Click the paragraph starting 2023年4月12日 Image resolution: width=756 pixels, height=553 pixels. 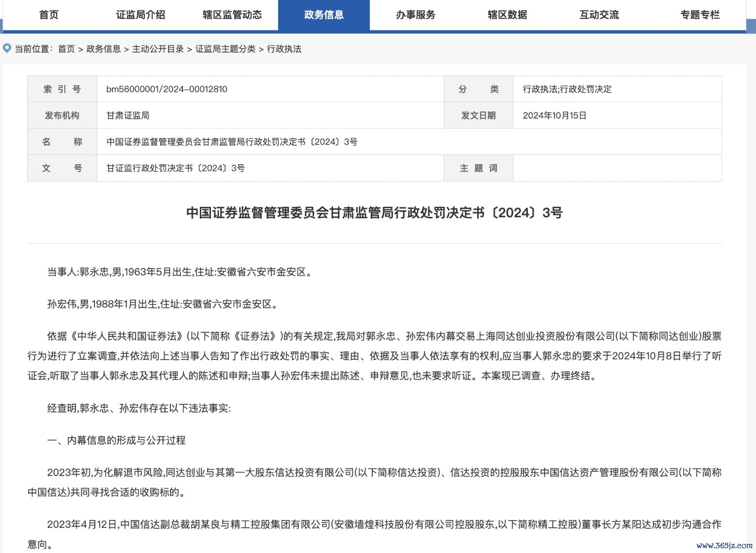(x=375, y=534)
